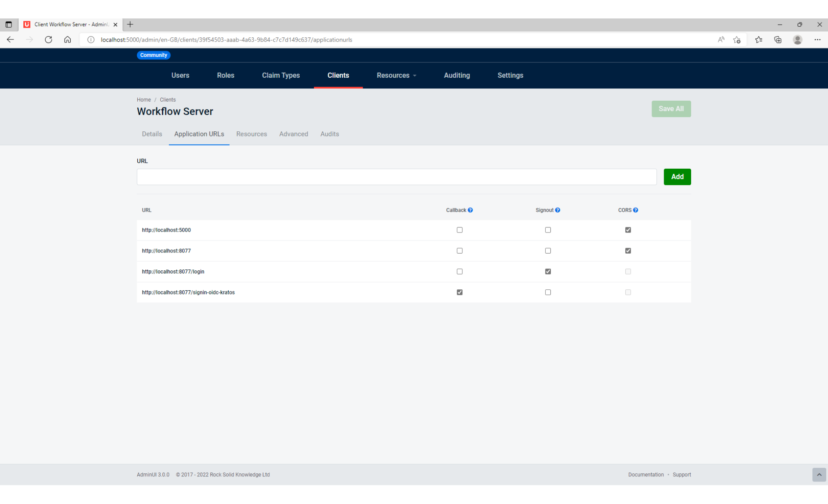The height and width of the screenshot is (504, 828).
Task: Toggle Callback for http://localhost:8077
Action: (x=459, y=251)
